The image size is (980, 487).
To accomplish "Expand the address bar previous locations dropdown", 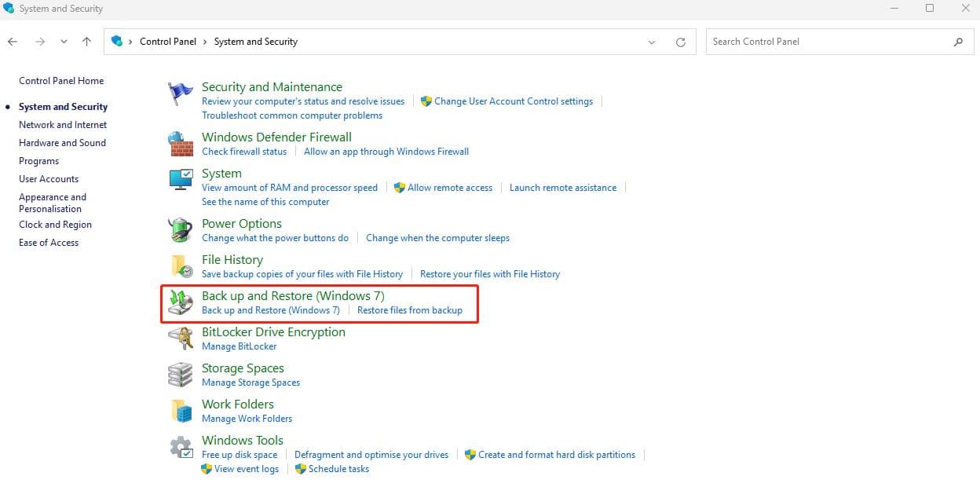I will tap(652, 42).
